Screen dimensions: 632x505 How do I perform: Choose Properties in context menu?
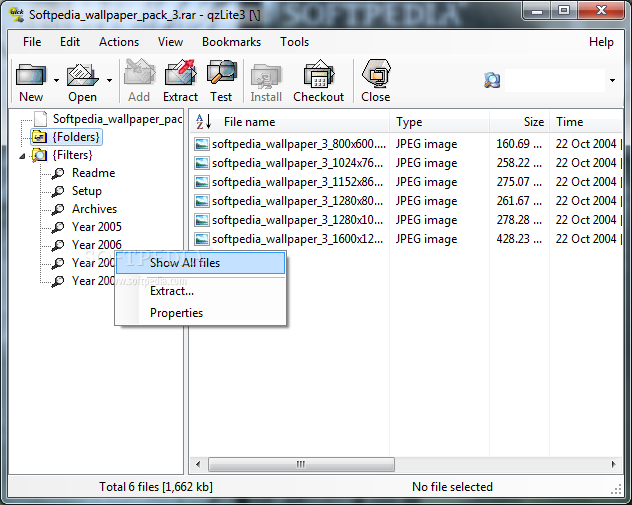pyautogui.click(x=200, y=312)
